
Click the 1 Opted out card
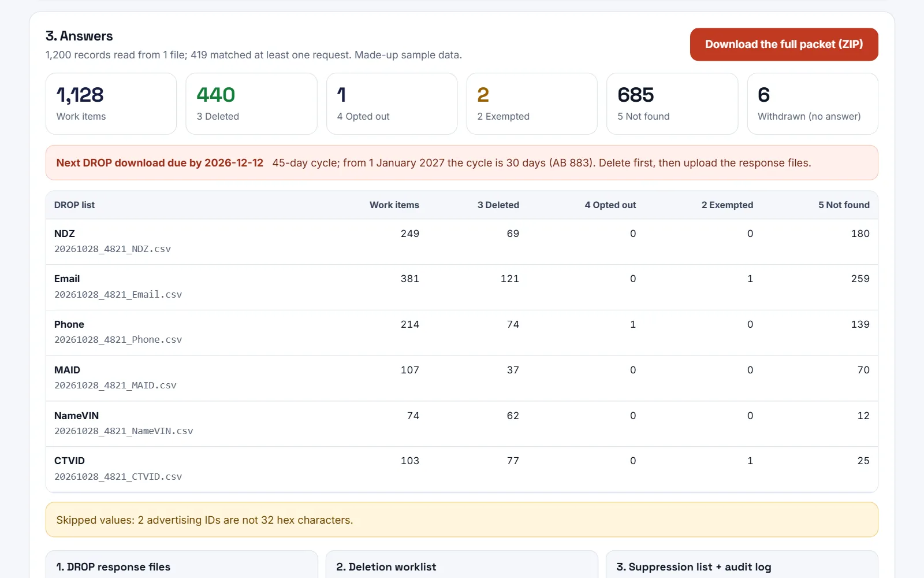[392, 103]
